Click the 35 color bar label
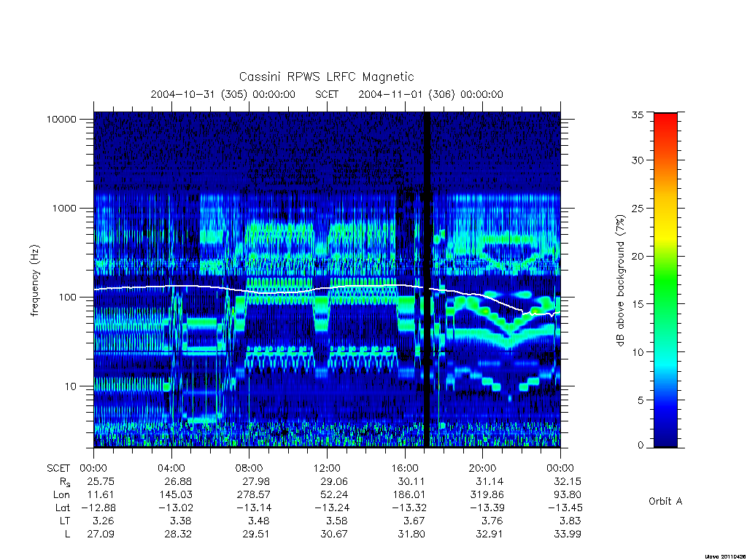The height and width of the screenshot is (560, 747). coord(638,114)
